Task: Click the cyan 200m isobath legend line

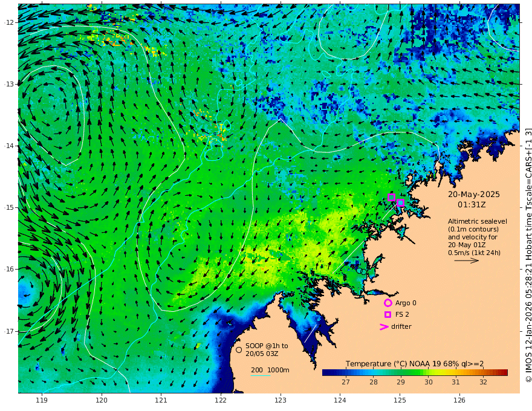Action: (260, 375)
